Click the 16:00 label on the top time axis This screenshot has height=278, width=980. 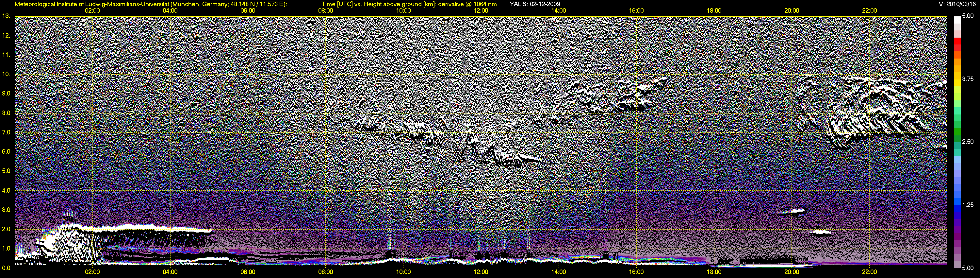pos(636,11)
